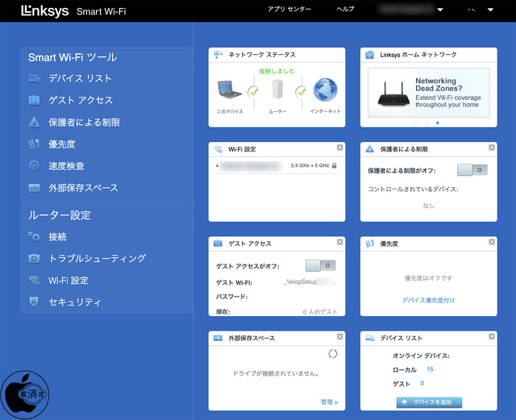Image resolution: width=516 pixels, height=420 pixels.
Task: Select the first carousel dot
Action: (x=416, y=123)
